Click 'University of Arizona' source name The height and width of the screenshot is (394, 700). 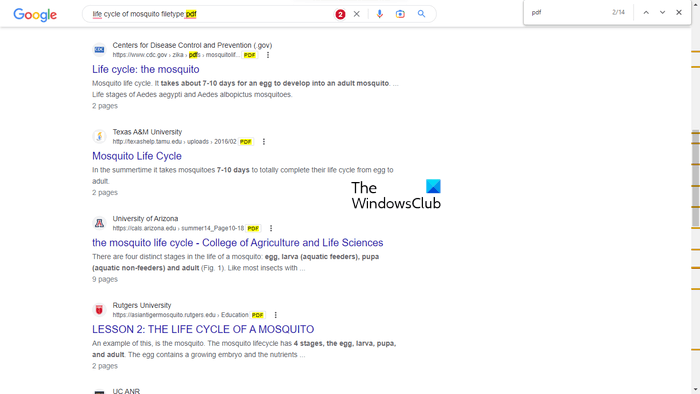pos(145,218)
